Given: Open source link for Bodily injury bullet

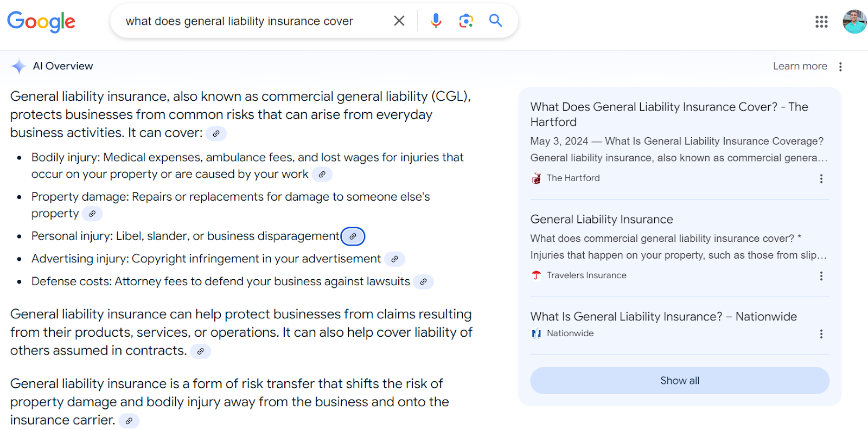Looking at the screenshot, I should pos(322,175).
